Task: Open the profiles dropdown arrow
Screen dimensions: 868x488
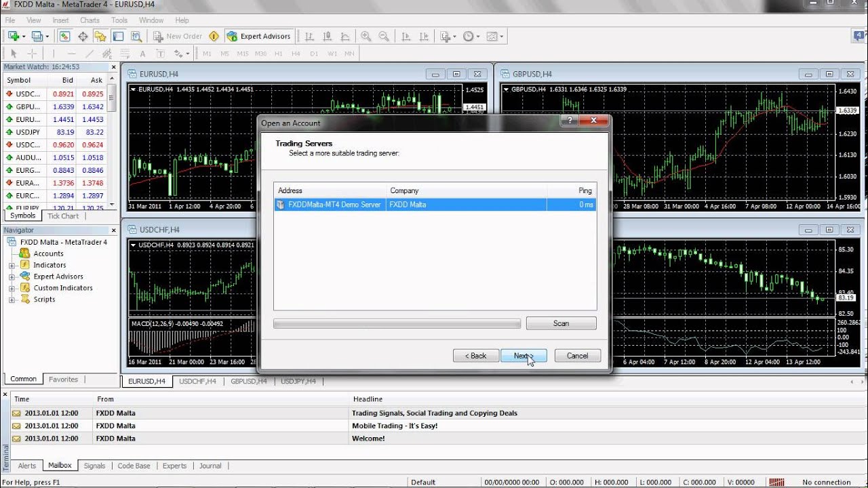Action: tap(46, 36)
